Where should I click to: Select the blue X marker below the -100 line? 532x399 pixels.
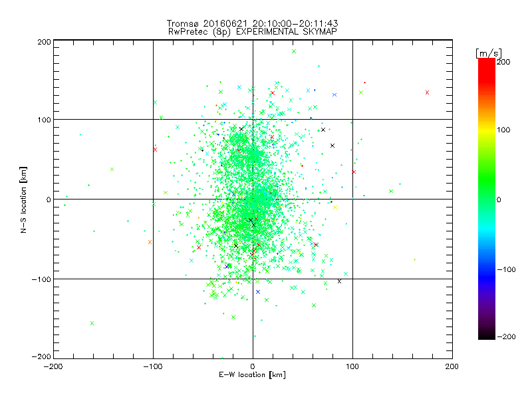258,292
